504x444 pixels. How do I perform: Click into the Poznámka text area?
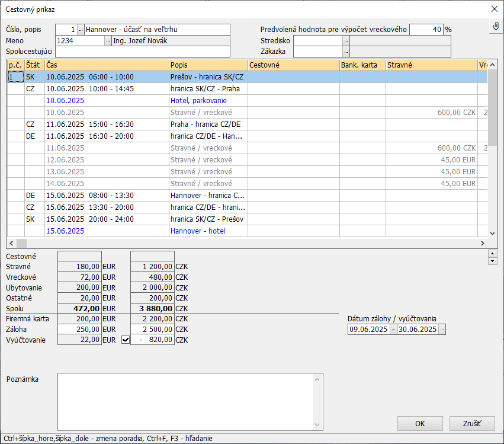[190, 401]
